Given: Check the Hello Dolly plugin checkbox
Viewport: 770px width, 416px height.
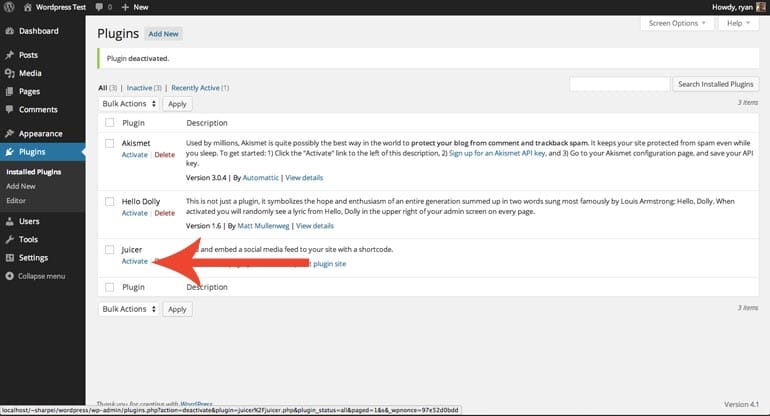Looking at the screenshot, I should tap(110, 201).
